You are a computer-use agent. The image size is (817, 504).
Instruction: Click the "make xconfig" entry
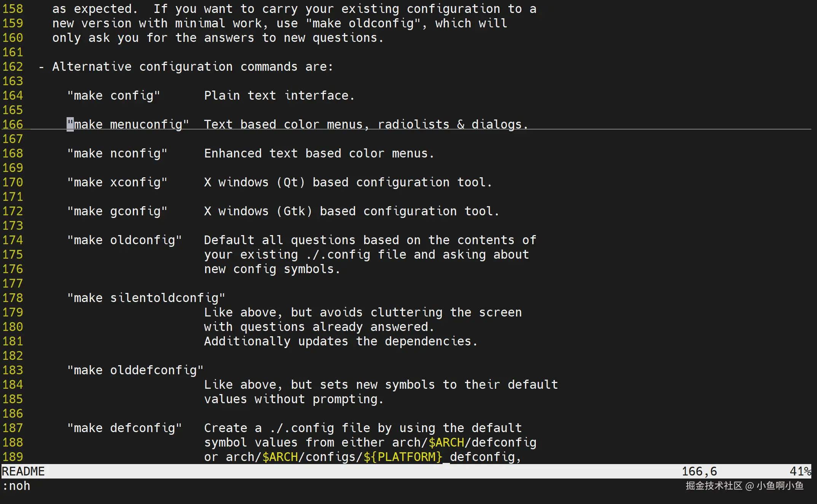coord(117,182)
